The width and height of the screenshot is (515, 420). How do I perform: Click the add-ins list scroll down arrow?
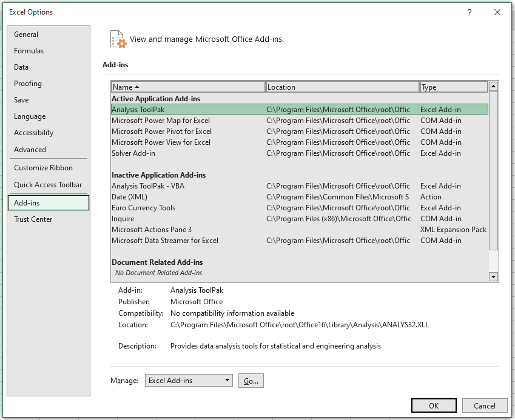pyautogui.click(x=493, y=276)
